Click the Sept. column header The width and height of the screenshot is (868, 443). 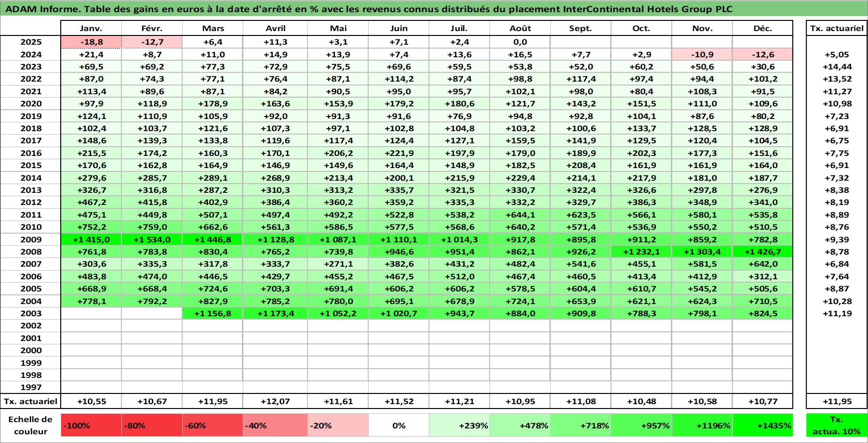[x=580, y=28]
